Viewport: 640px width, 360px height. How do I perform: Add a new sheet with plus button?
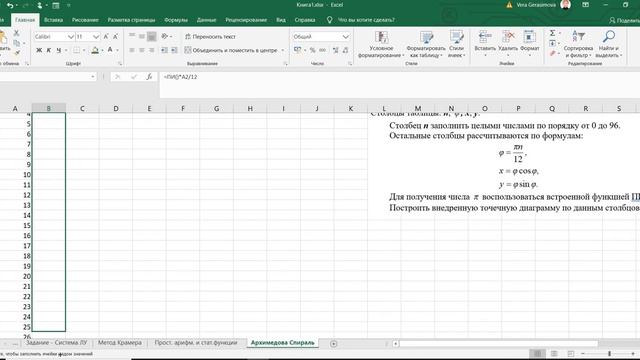[333, 344]
